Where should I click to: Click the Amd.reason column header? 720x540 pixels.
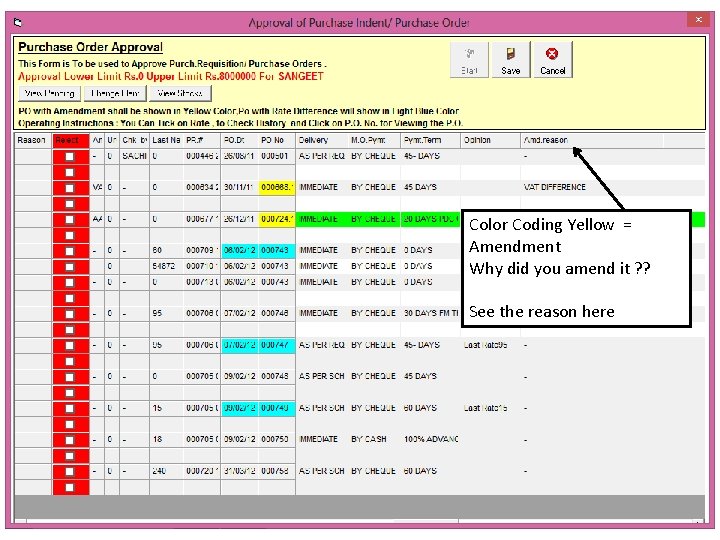[592, 140]
